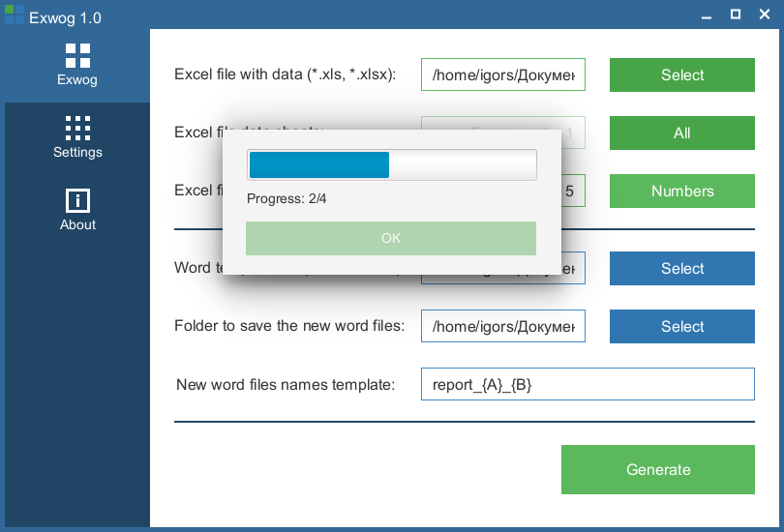Click Select button for Excel data file
Viewport: 784px width, 532px height.
[x=682, y=74]
